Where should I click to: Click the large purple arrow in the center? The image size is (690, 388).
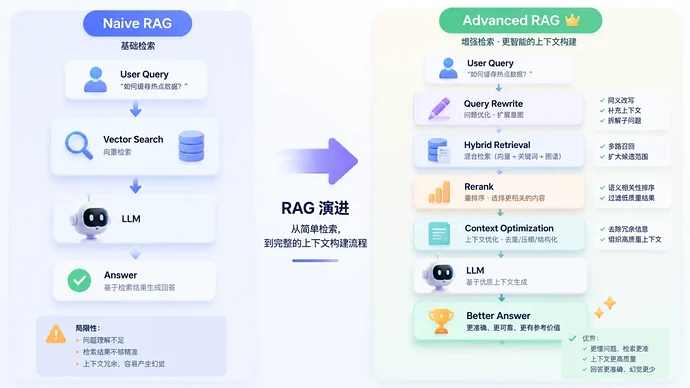[318, 161]
